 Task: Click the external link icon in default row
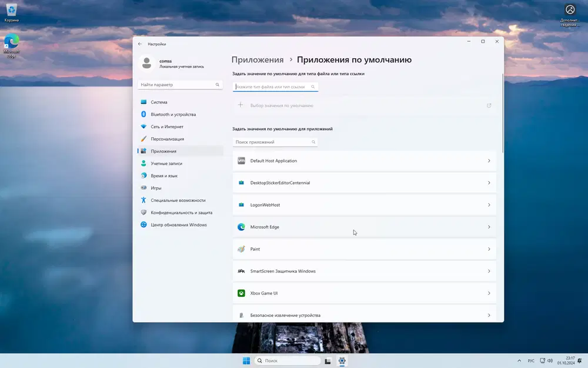point(489,105)
